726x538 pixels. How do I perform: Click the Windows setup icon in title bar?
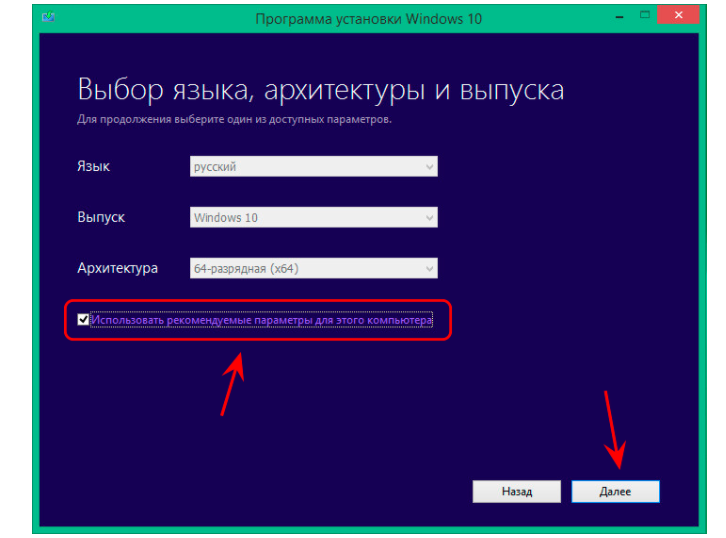[x=48, y=17]
